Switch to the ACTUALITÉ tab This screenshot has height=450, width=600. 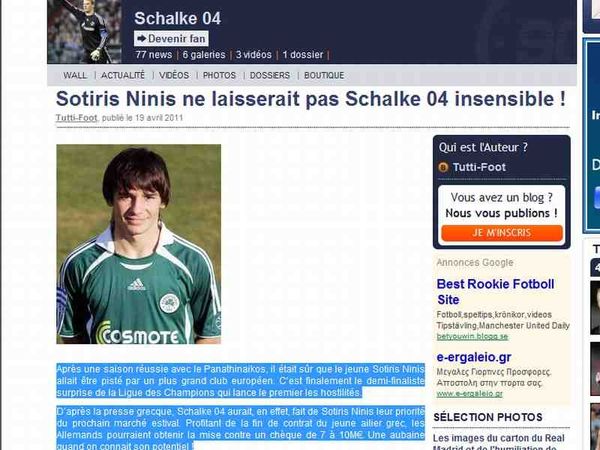[123, 75]
